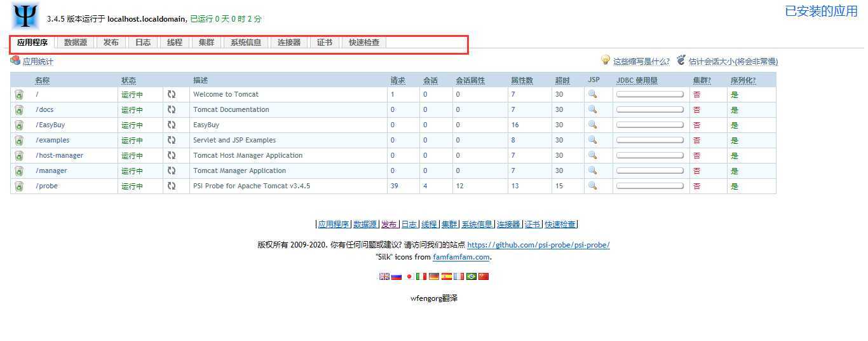Select the 应用程序 tab
868x341 pixels.
pos(32,43)
